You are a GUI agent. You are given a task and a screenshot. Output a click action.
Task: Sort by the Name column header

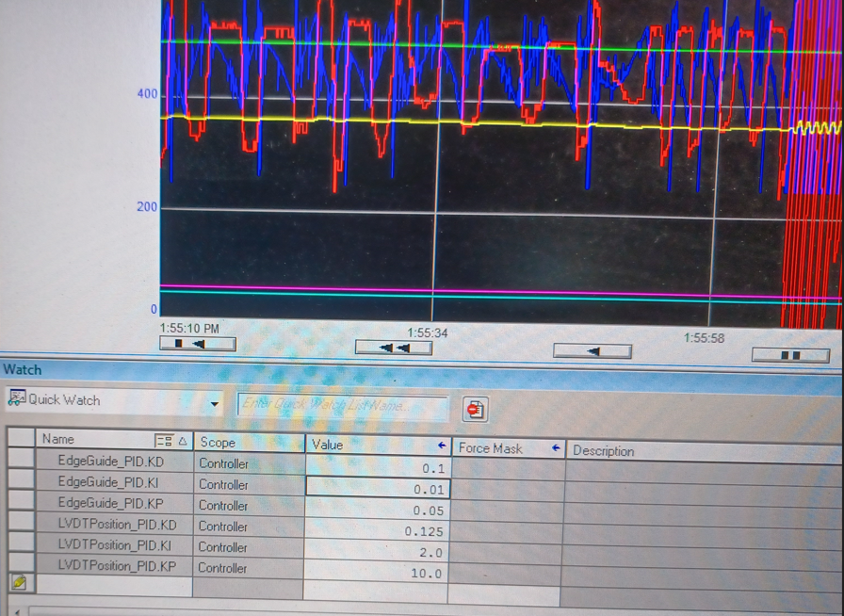pyautogui.click(x=114, y=440)
